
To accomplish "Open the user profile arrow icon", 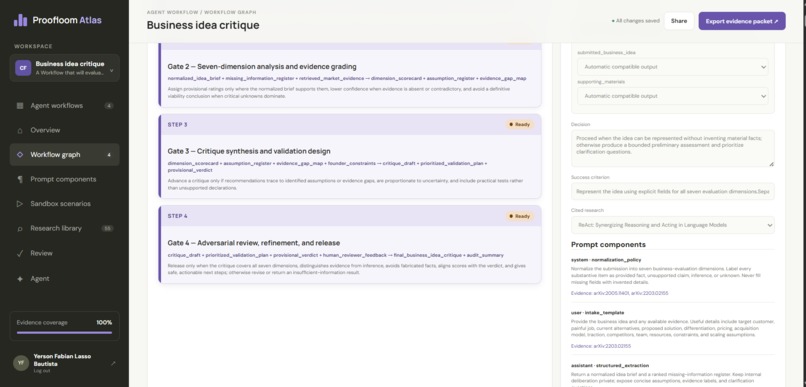I will pos(113,363).
